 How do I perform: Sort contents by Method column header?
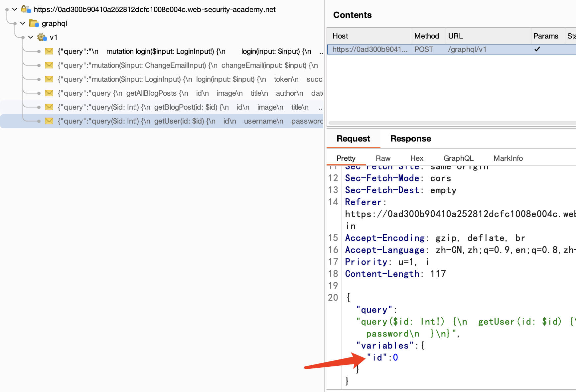(427, 36)
